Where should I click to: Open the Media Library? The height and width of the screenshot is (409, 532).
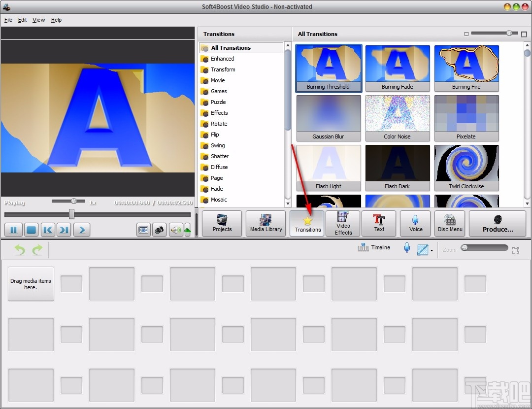tap(266, 224)
